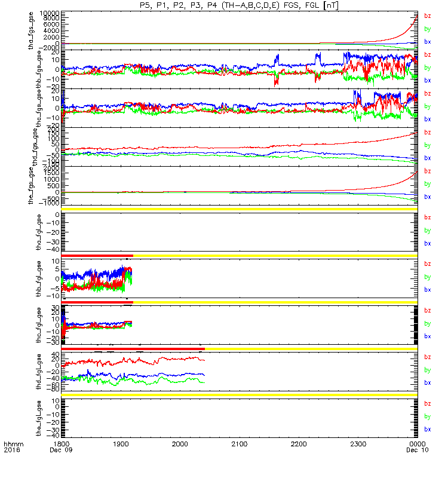The image size is (448, 478).
Task: Click the blue 'bx' legend of tha_fgs_gse panel
Action: pyautogui.click(x=428, y=42)
